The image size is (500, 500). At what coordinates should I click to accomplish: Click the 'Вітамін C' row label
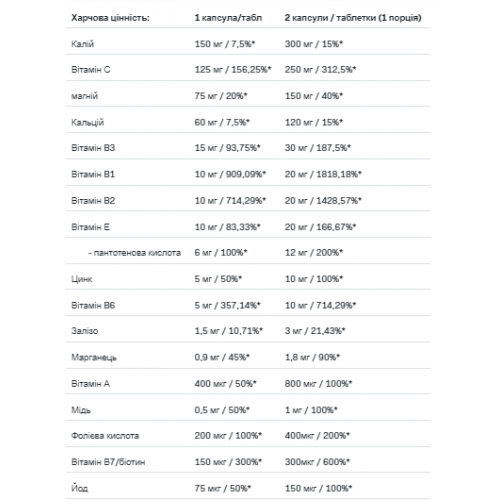click(x=90, y=70)
